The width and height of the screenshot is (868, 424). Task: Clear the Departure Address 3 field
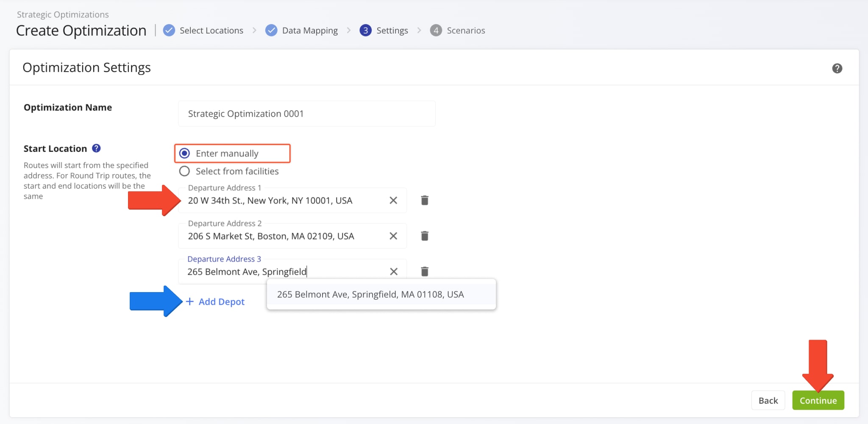(393, 271)
